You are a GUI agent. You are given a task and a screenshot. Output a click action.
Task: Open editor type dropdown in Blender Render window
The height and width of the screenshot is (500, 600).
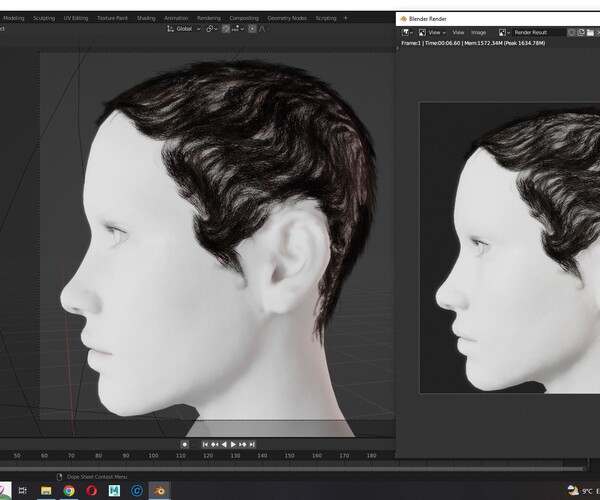coord(407,33)
